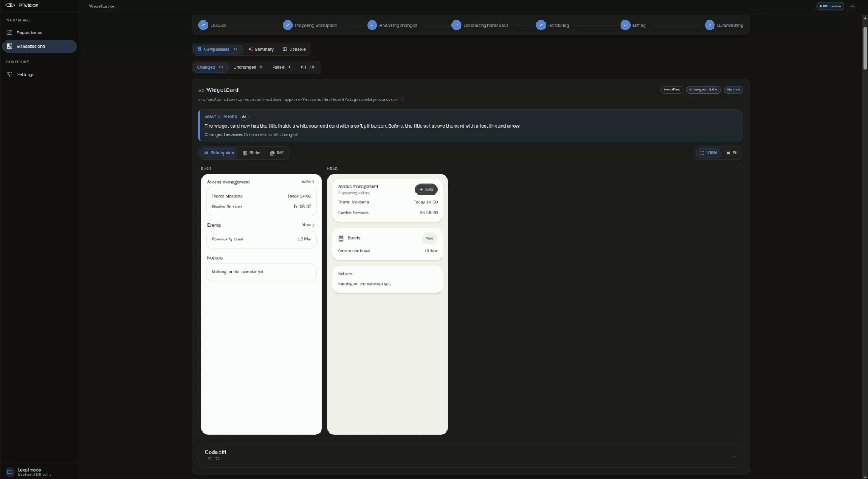Click the calendar icon beside Events
Viewport: 868px width, 479px height.
click(341, 238)
